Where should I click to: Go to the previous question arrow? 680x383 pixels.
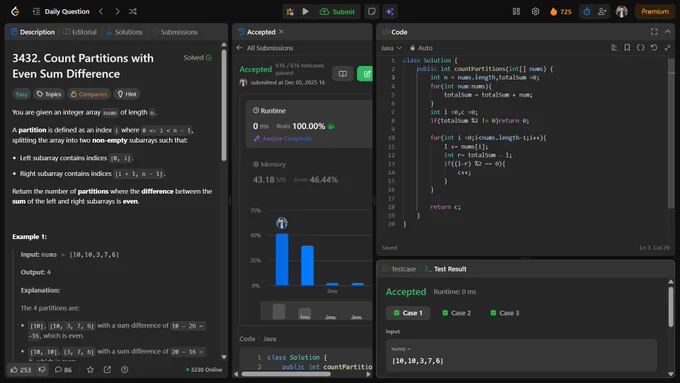click(101, 12)
